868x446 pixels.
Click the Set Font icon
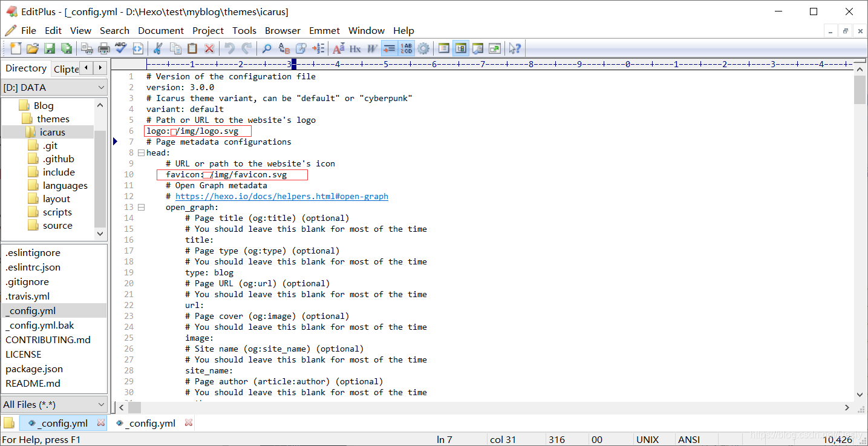338,48
